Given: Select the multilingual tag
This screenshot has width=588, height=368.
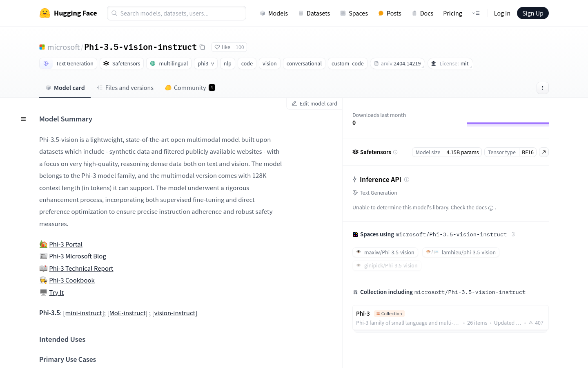Looking at the screenshot, I should pyautogui.click(x=169, y=63).
